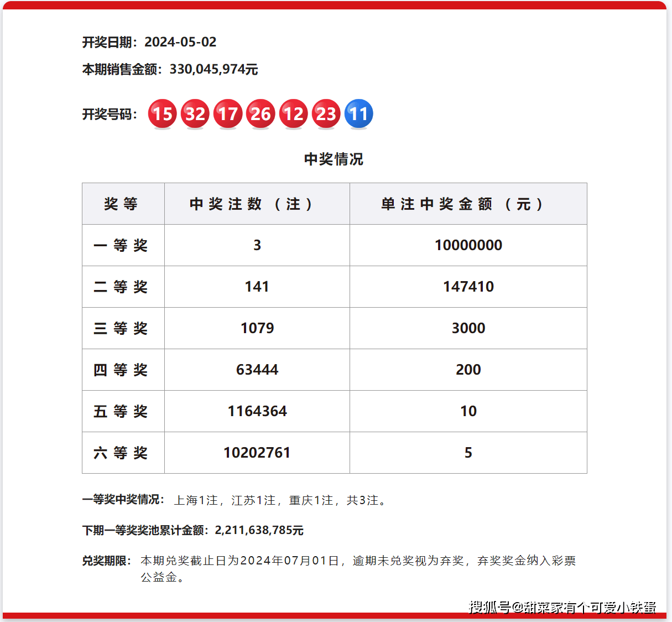The width and height of the screenshot is (672, 622).
Task: Select the draw date 2024-05-02
Action: click(180, 42)
